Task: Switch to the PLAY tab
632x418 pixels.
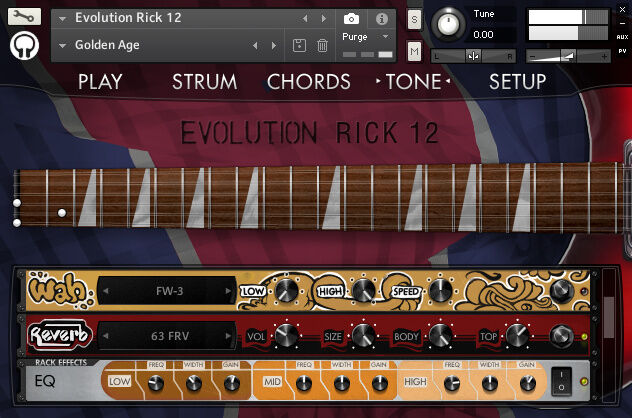Action: point(100,82)
